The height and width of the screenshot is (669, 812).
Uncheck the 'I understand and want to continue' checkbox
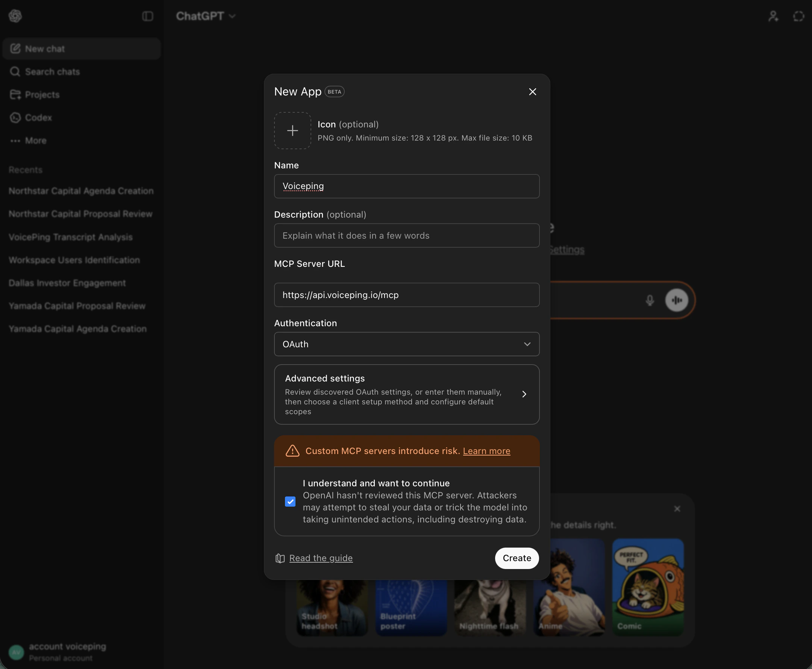pos(290,501)
